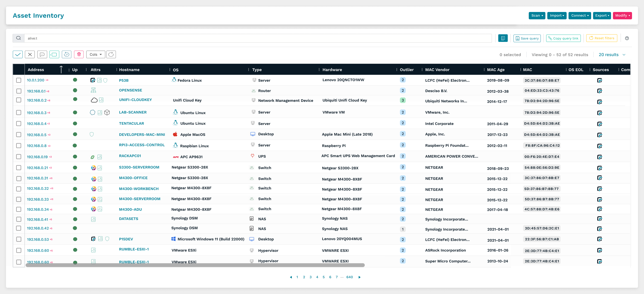Image resolution: width=644 pixels, height=294 pixels.
Task: Go to page 3
Action: 311,277
